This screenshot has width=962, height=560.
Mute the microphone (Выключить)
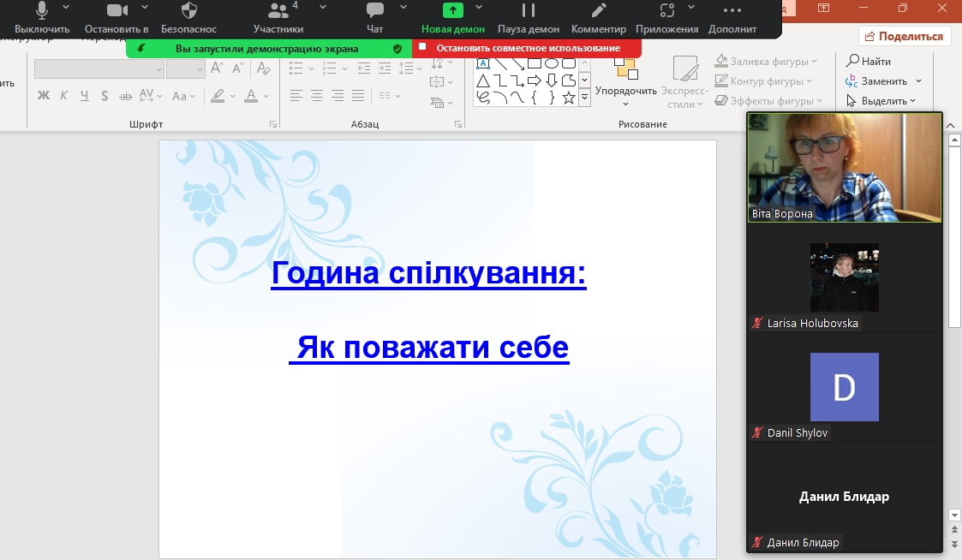pyautogui.click(x=42, y=18)
